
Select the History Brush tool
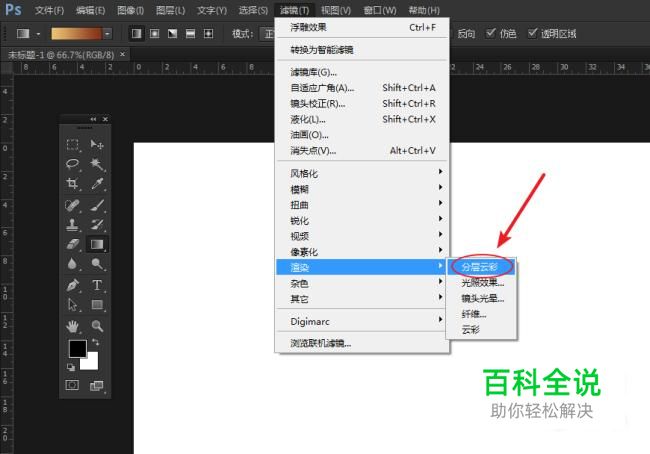(x=97, y=225)
